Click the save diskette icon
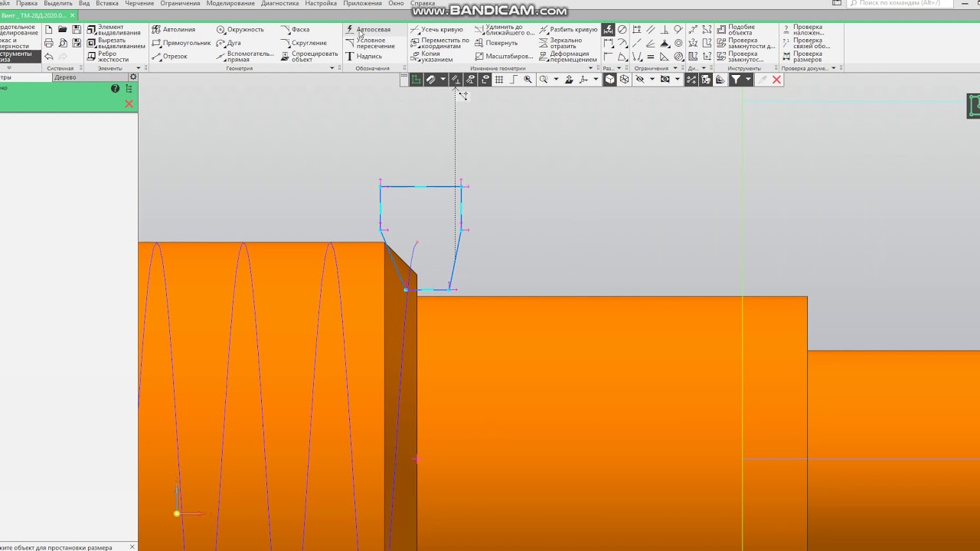Screen dimensions: 980x551 (x=77, y=30)
